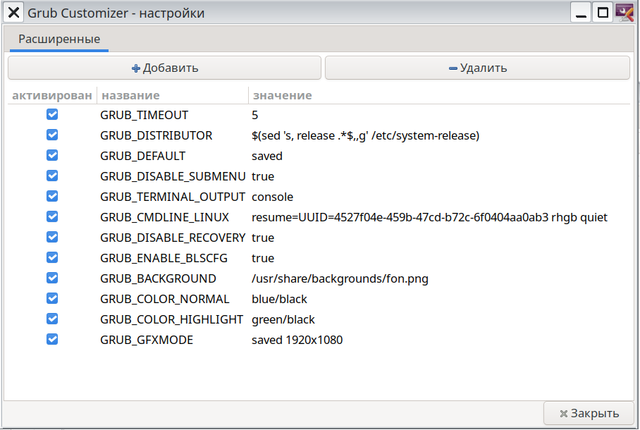Toggle the GRUB_DISTRIBUTOR checkbox
The height and width of the screenshot is (430, 640).
[x=52, y=135]
